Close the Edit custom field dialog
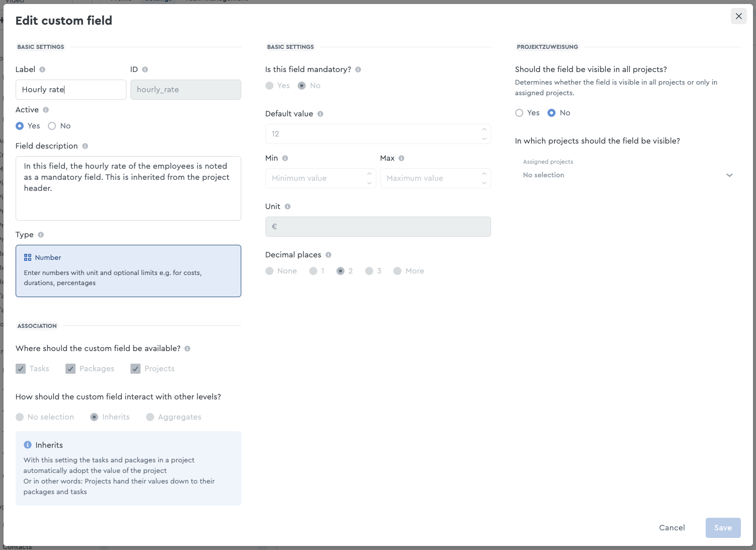Viewport: 756px width, 550px height. pos(739,16)
